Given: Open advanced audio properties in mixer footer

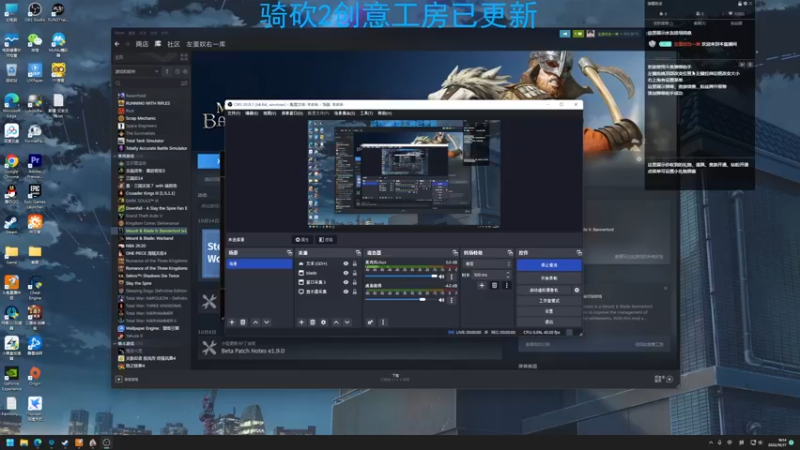Looking at the screenshot, I should click(x=370, y=322).
